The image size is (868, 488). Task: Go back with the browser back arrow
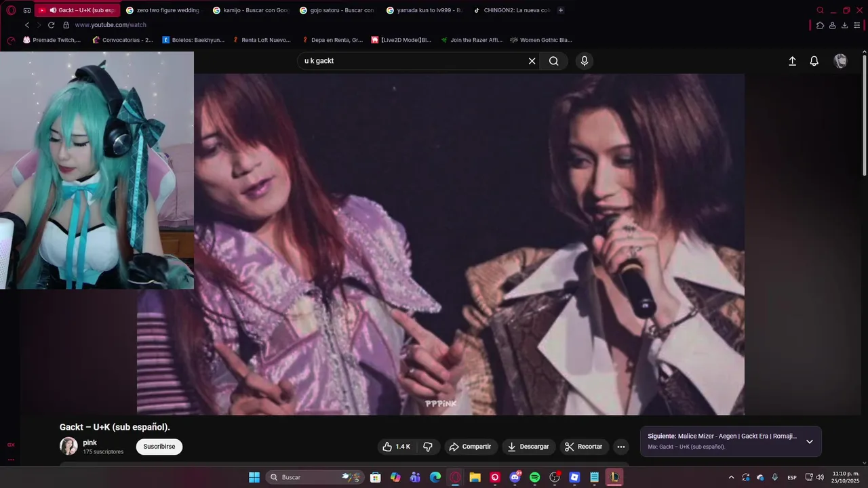(x=27, y=25)
